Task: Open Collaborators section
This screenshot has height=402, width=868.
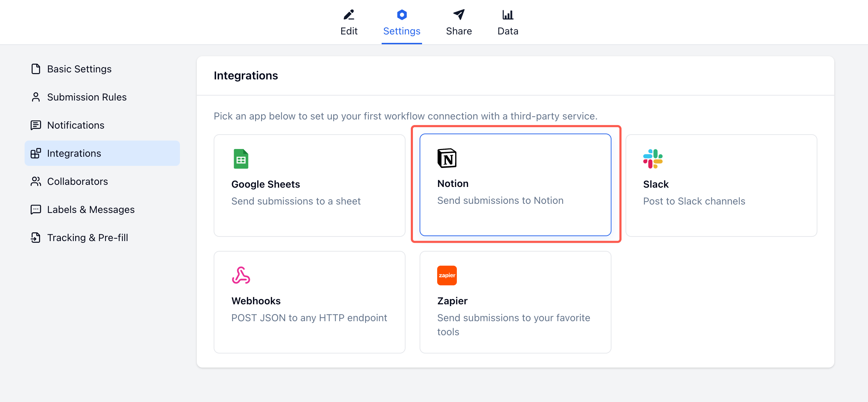Action: [102, 181]
